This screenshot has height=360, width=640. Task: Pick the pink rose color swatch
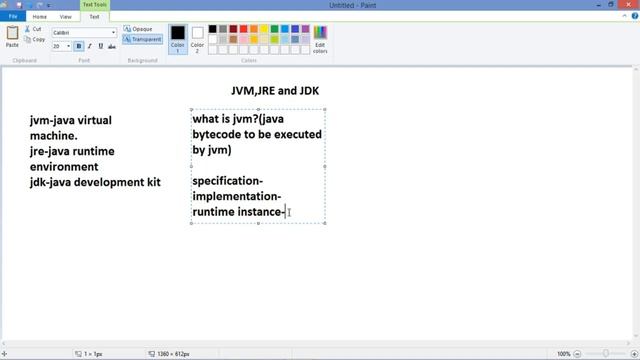244,40
